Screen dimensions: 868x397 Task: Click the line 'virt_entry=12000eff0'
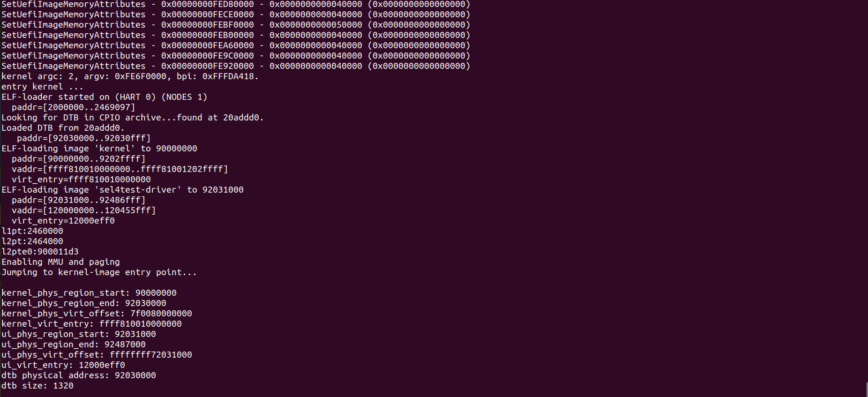[63, 221]
